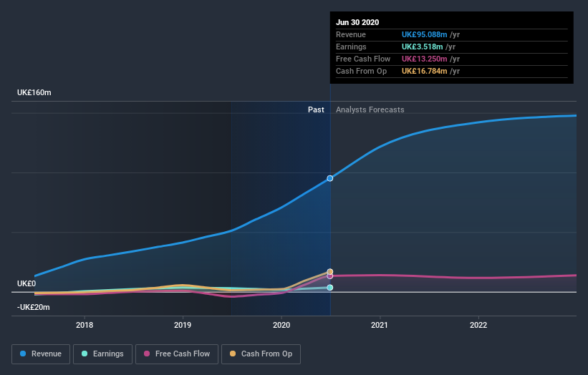Click the teal Earnings data point marker
The height and width of the screenshot is (375, 588).
tap(330, 288)
